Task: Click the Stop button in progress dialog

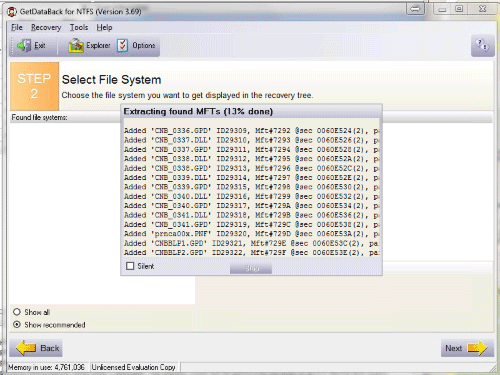Action: point(251,268)
